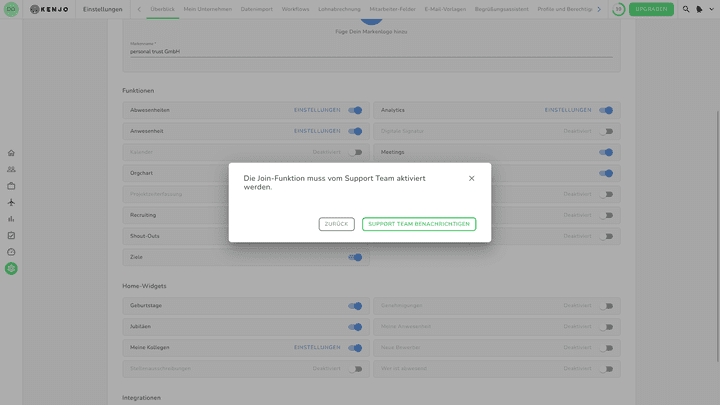This screenshot has height=405, width=720.
Task: Open the Home icon in sidebar
Action: (x=11, y=153)
